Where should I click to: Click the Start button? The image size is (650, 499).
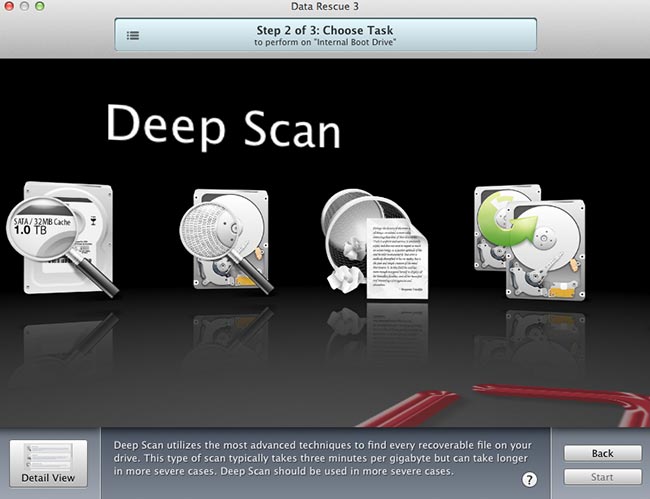pos(602,477)
